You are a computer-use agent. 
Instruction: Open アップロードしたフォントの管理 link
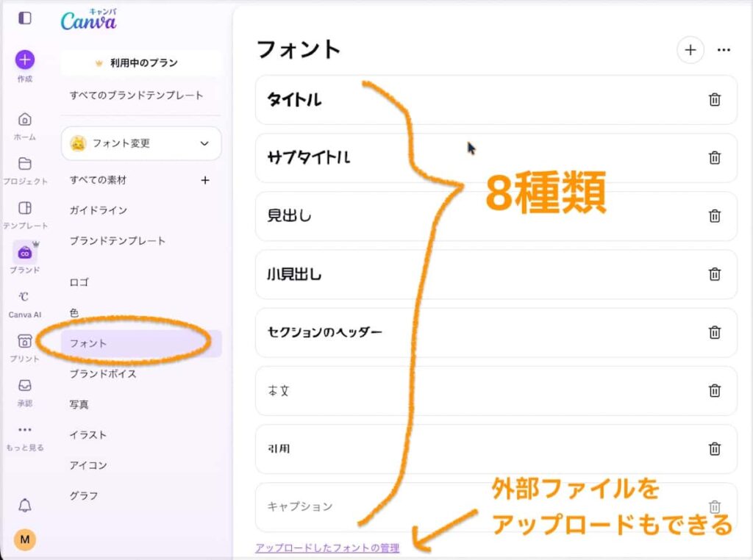[x=327, y=548]
